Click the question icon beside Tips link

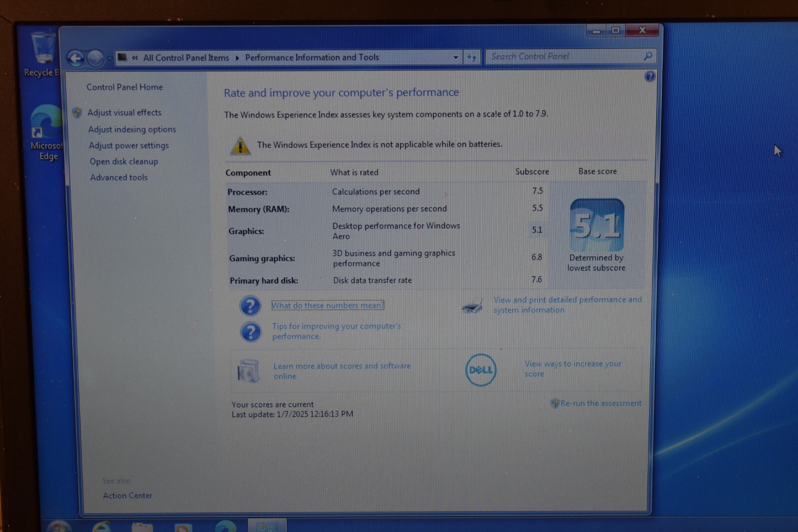click(251, 332)
